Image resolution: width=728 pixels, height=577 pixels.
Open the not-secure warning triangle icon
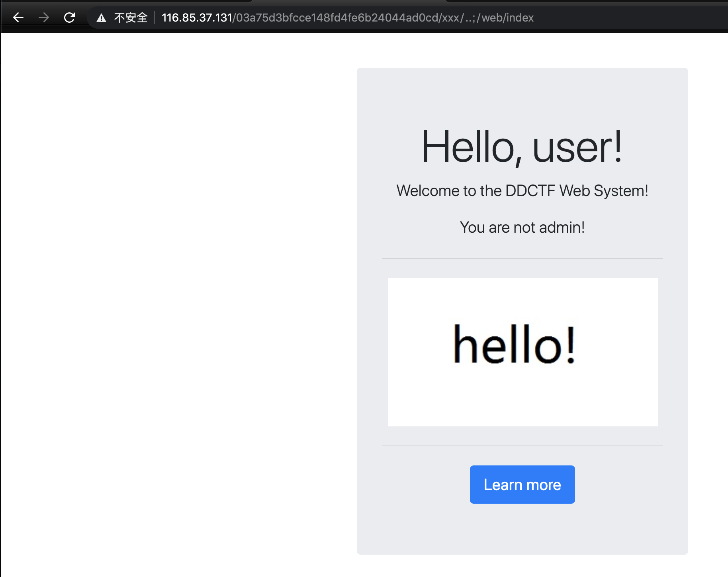click(x=101, y=18)
